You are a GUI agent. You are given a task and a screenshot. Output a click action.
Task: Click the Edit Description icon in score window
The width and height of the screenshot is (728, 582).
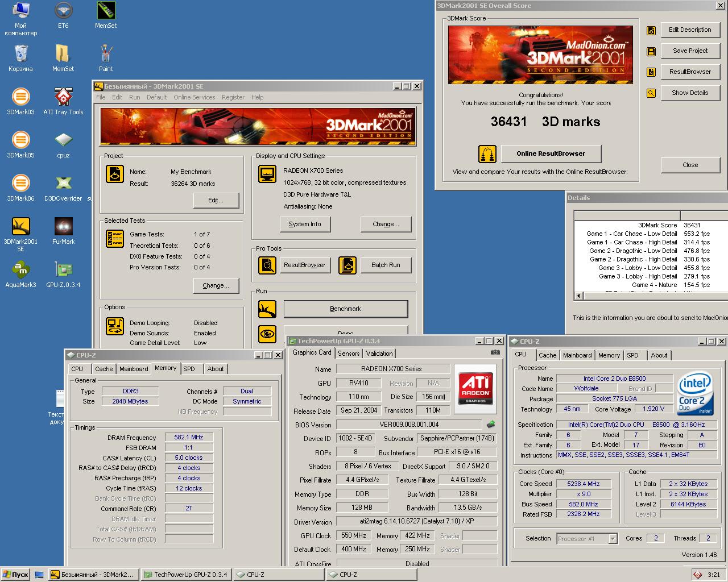(x=651, y=30)
